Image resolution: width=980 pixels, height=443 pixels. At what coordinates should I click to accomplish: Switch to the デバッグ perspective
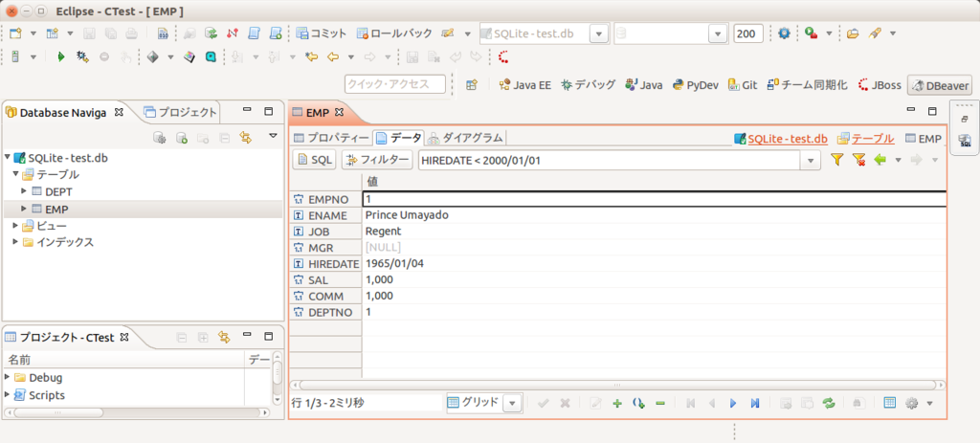tap(589, 85)
